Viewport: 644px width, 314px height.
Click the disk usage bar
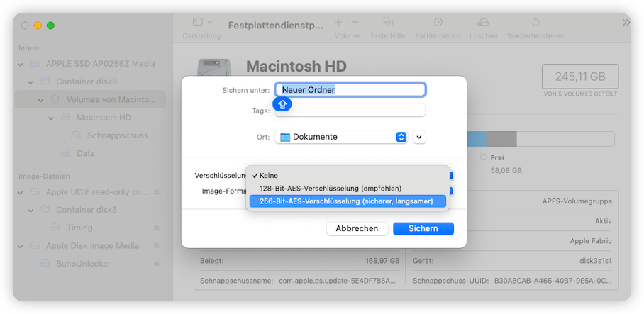pos(540,139)
